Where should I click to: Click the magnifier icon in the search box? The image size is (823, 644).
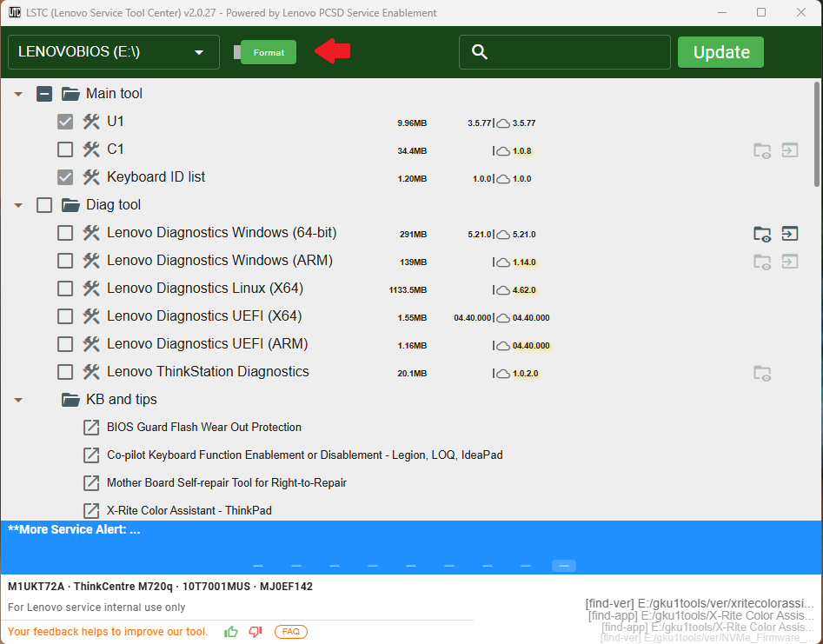(479, 52)
